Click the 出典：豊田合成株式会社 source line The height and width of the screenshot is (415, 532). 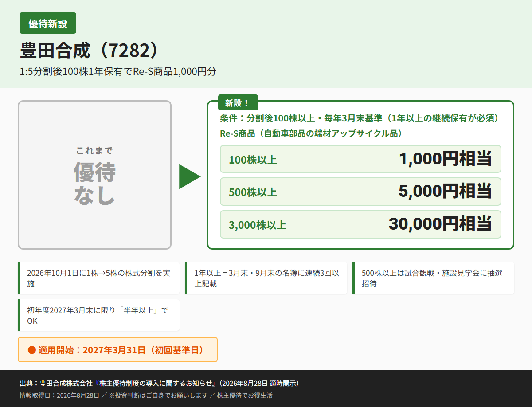pos(160,383)
